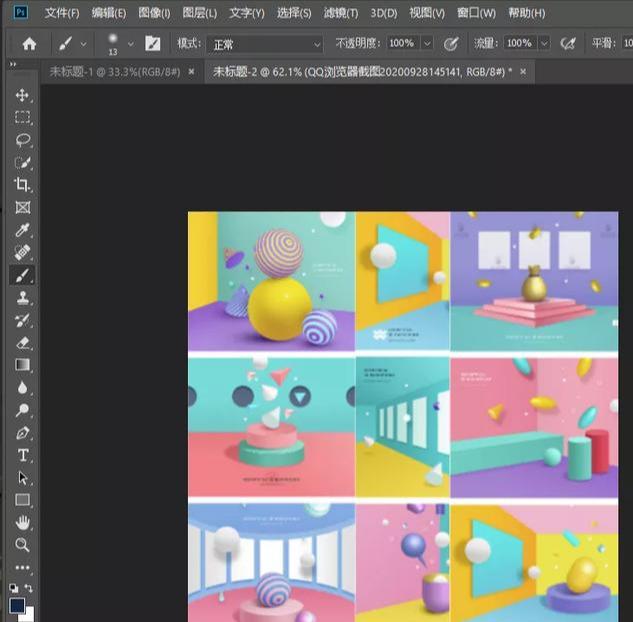Open the 不透明度 opacity slider dropdown
The width and height of the screenshot is (633, 622).
pos(427,44)
